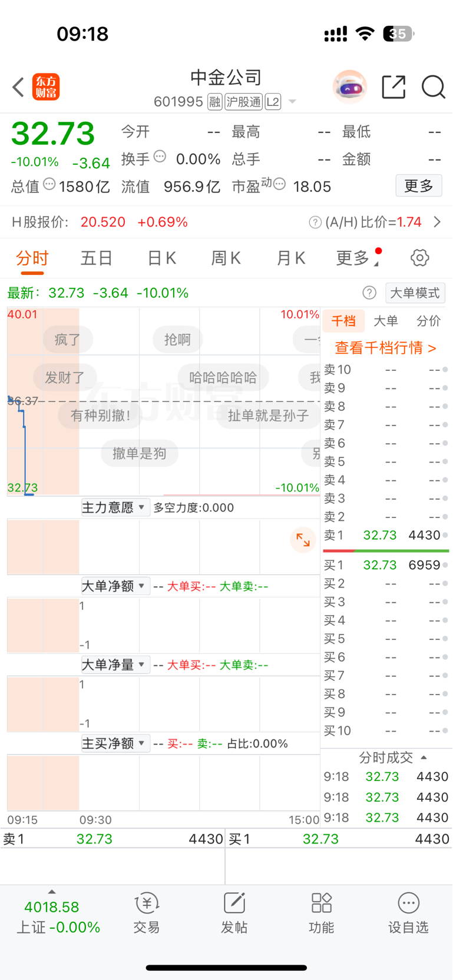453x980 pixels.
Task: Tap the 有种别撤! comment bubble
Action: click(x=101, y=416)
